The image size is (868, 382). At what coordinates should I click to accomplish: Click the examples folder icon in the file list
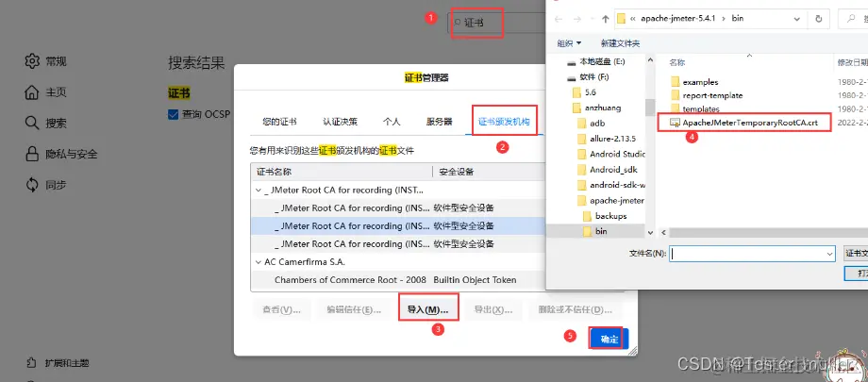click(675, 82)
